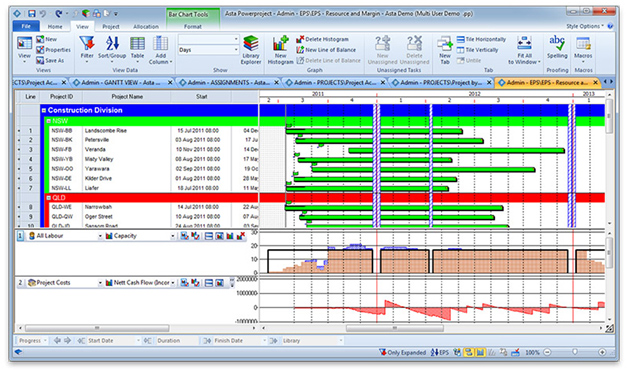Click the Gantt chart horizontal scrollbar

(x=395, y=328)
